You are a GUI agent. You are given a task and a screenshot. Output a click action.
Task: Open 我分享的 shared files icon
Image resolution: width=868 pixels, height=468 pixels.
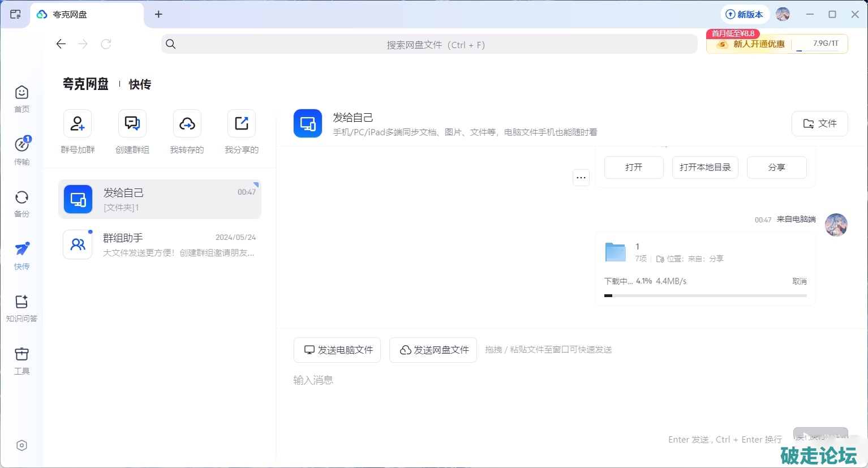(x=242, y=124)
